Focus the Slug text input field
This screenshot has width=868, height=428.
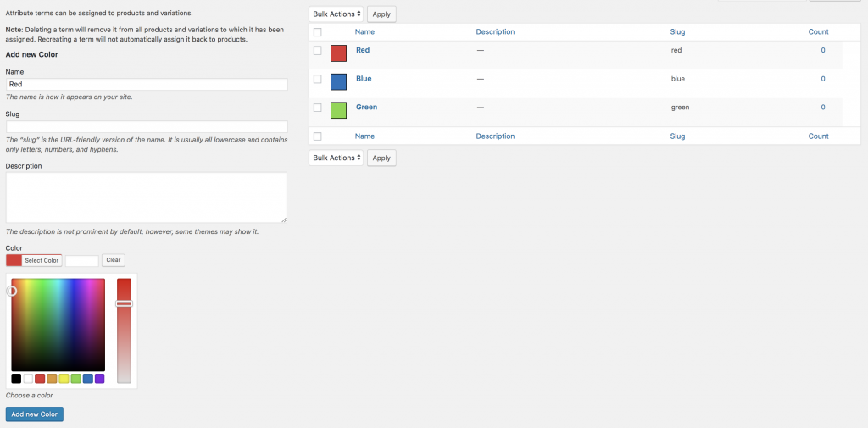147,126
